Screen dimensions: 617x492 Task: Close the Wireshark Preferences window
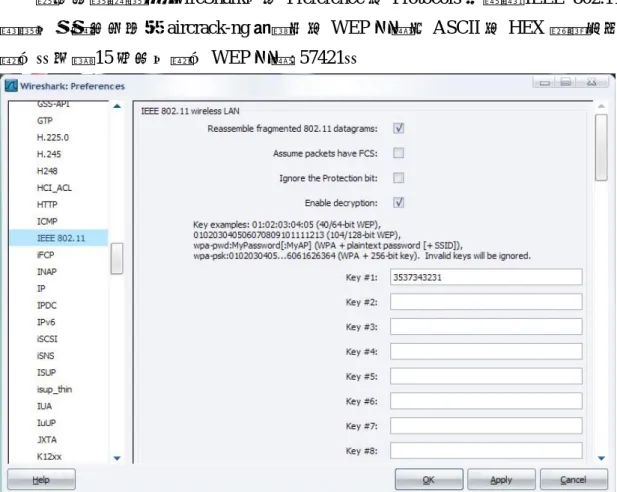point(592,82)
